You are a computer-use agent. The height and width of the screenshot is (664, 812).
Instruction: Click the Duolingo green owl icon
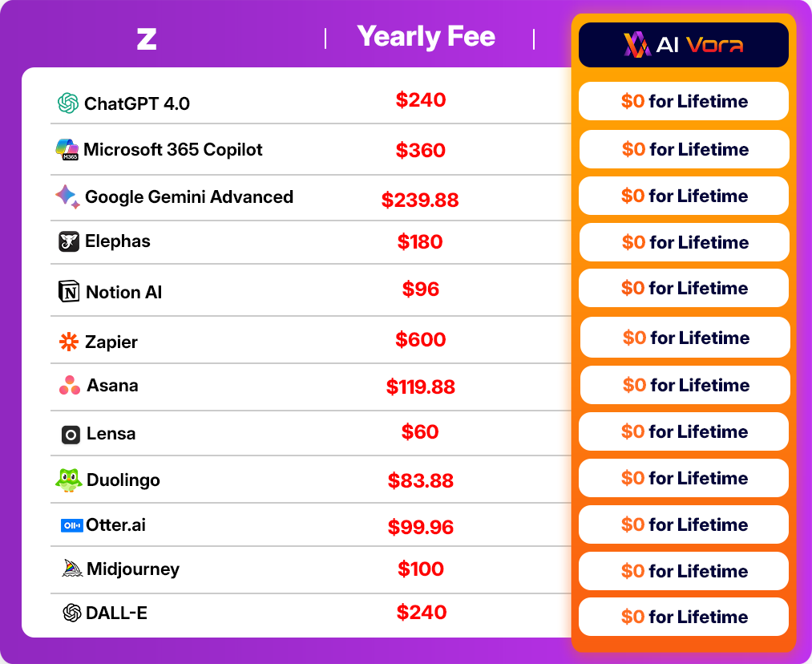click(69, 480)
